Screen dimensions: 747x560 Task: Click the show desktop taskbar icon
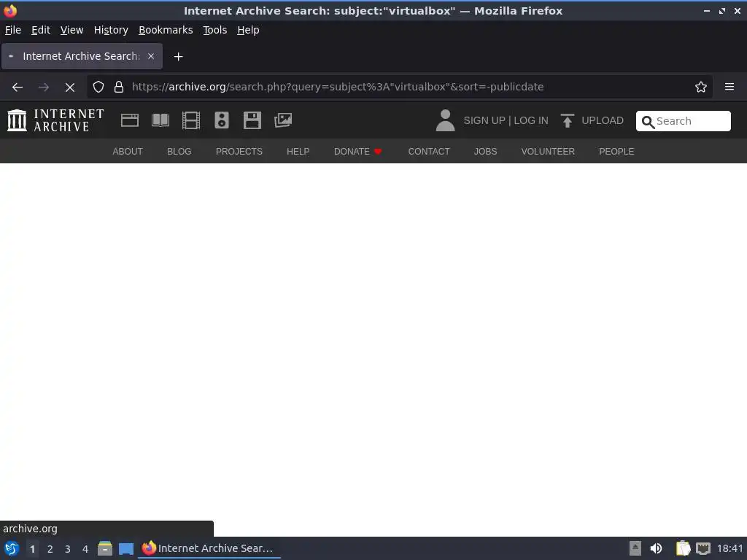coord(126,548)
